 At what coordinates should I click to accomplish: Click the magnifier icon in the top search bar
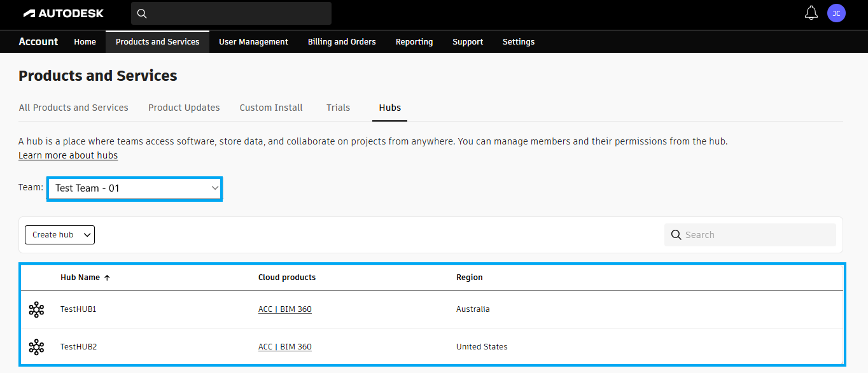pyautogui.click(x=141, y=13)
